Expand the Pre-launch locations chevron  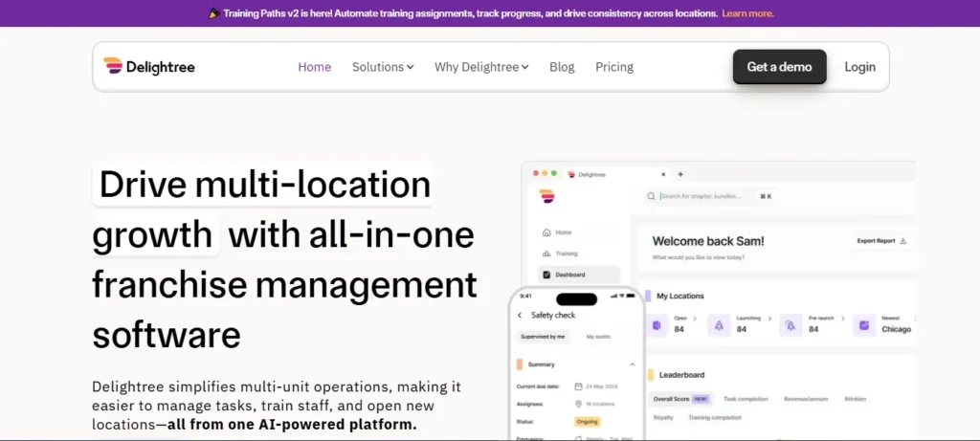[842, 319]
